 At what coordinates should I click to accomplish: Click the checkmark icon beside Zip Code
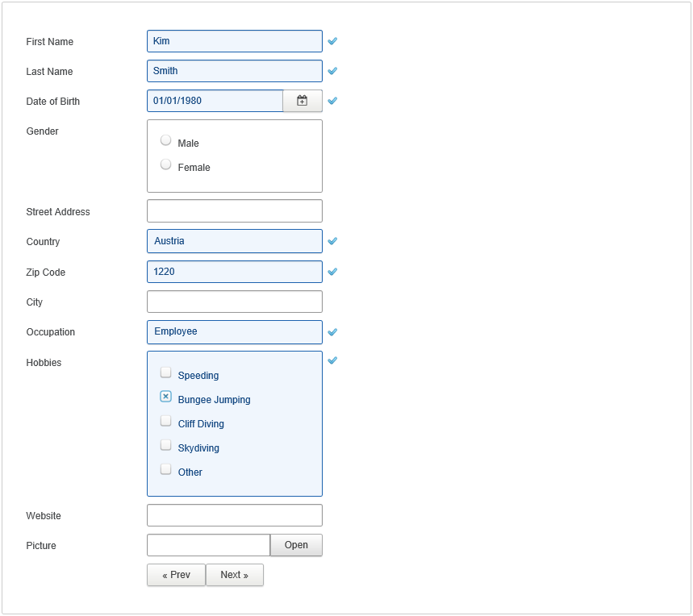pyautogui.click(x=332, y=272)
